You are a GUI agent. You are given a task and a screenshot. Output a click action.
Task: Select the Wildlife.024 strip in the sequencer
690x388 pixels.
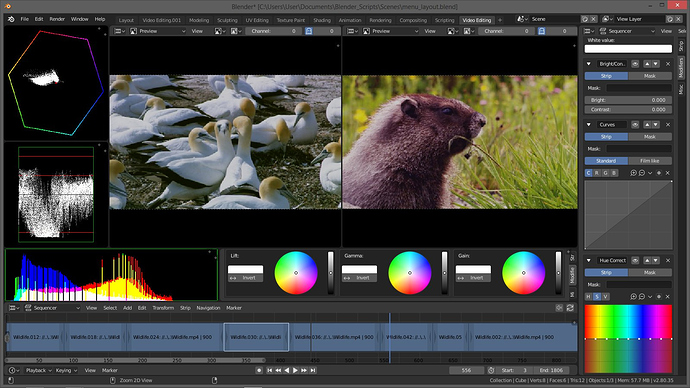175,337
